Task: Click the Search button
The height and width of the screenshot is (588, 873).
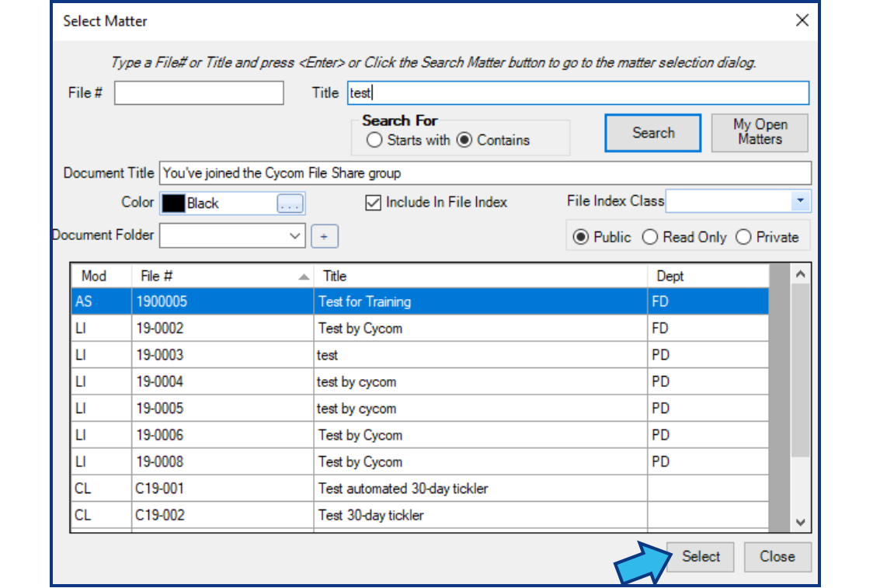Action: coord(653,133)
